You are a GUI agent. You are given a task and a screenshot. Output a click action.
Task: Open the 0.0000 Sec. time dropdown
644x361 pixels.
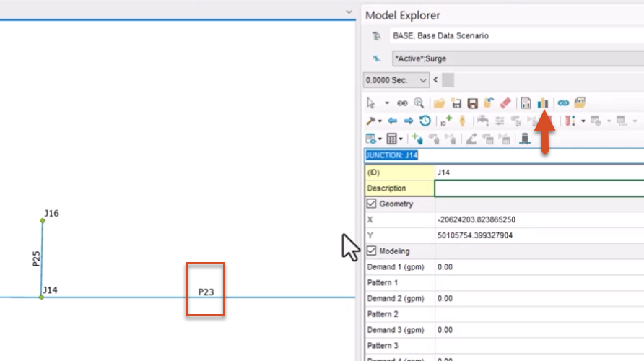tap(396, 80)
